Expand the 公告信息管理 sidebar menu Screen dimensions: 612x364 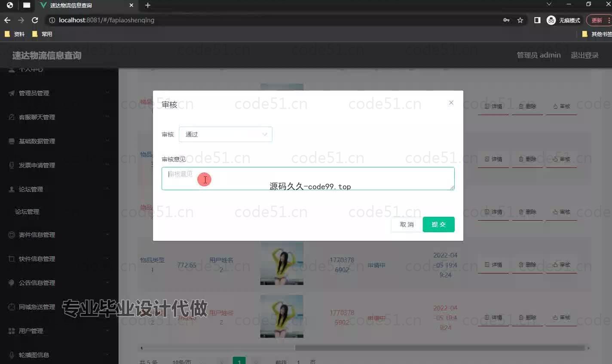pos(59,283)
